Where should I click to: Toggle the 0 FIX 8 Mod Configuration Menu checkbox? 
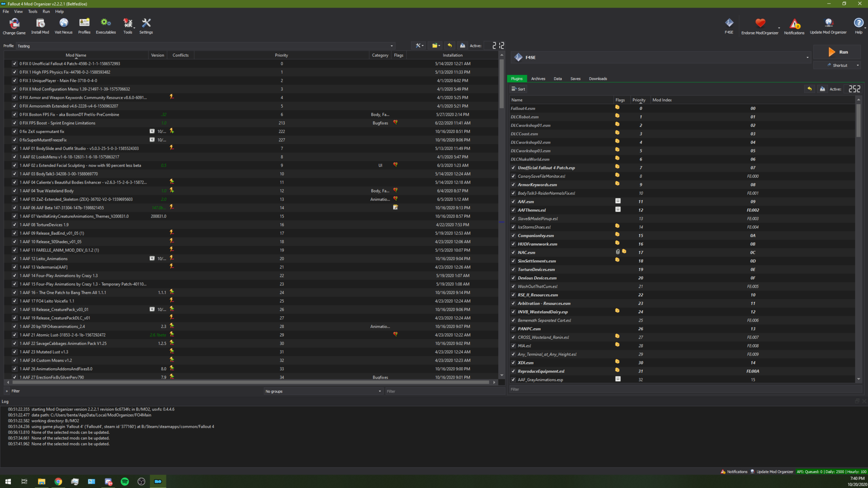14,89
